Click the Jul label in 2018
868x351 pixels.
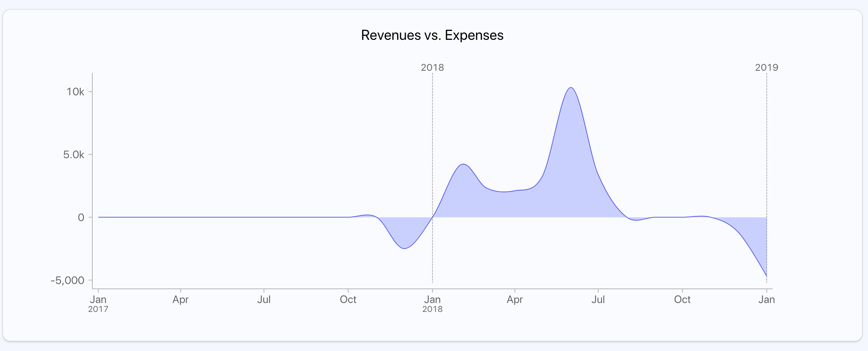[599, 299]
